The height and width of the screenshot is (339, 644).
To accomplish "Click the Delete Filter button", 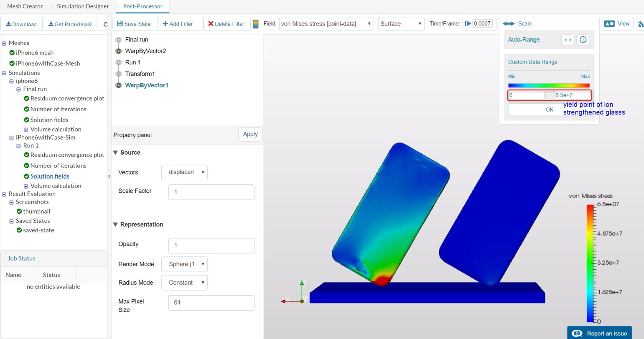I will click(226, 24).
